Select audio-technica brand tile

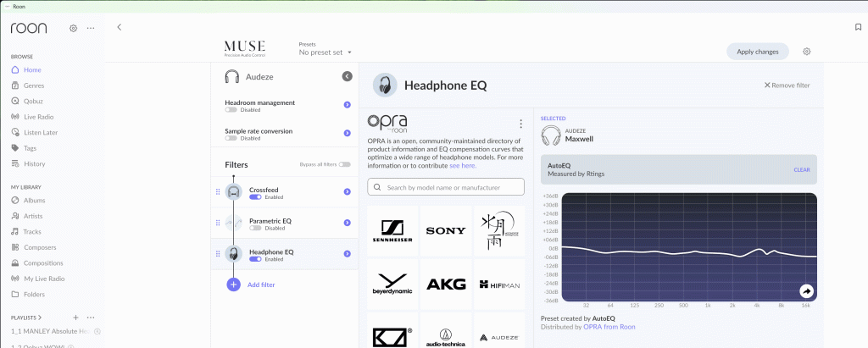446,330
